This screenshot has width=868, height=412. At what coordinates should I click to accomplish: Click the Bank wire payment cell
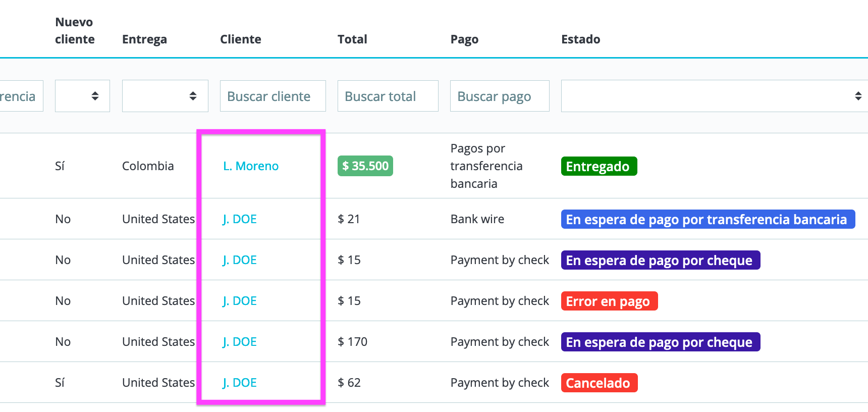(x=477, y=219)
